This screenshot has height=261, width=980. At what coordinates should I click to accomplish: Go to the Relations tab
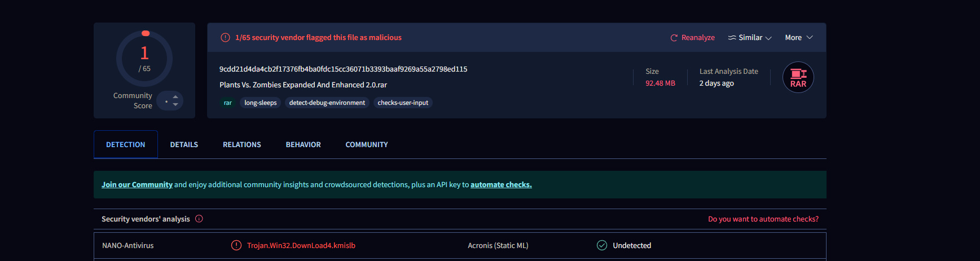click(x=241, y=145)
